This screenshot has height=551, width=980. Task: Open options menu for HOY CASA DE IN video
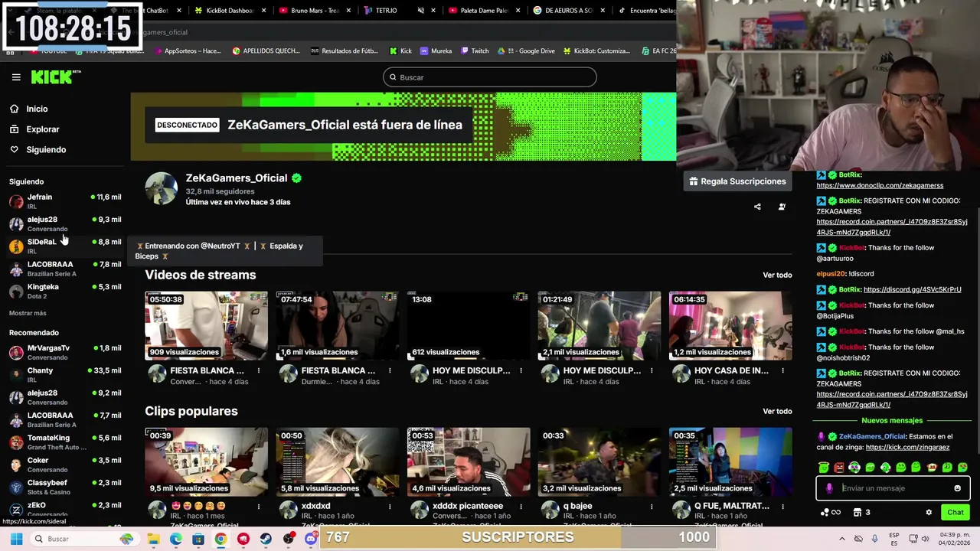click(782, 370)
